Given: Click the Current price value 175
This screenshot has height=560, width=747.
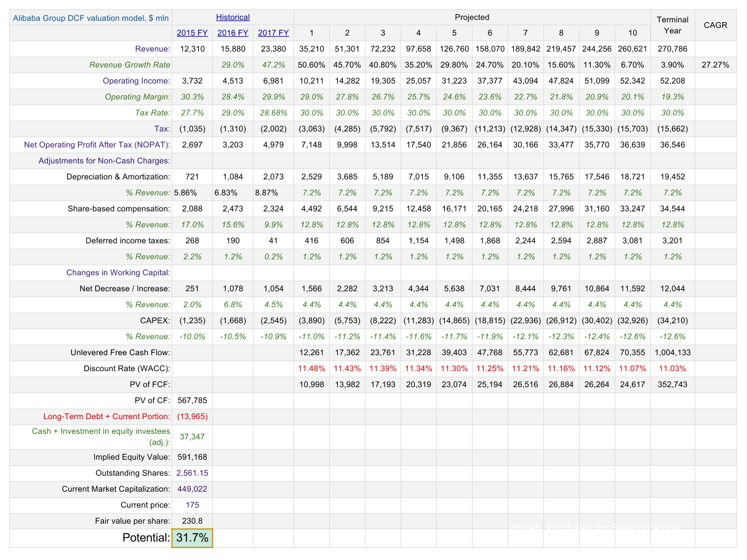Looking at the screenshot, I should (x=191, y=505).
